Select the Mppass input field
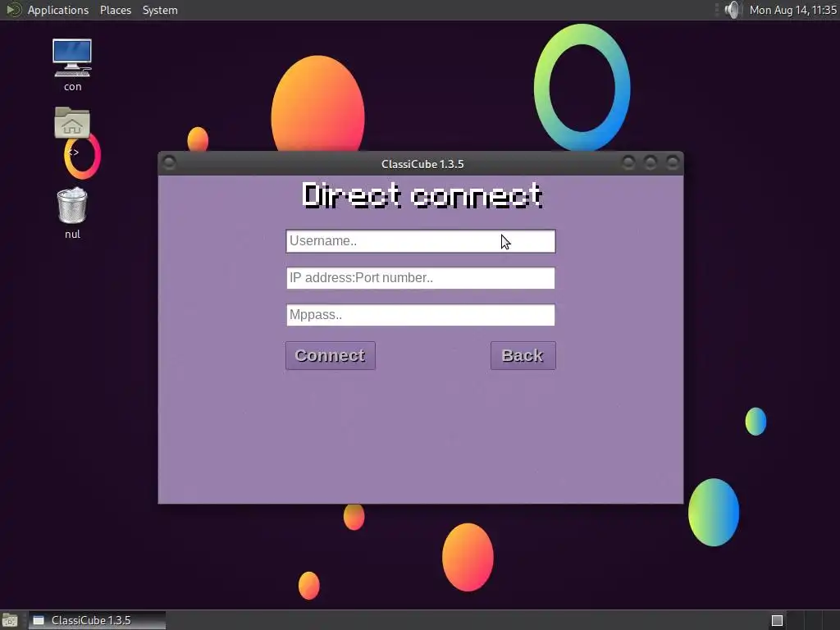The height and width of the screenshot is (630, 840). [x=421, y=315]
